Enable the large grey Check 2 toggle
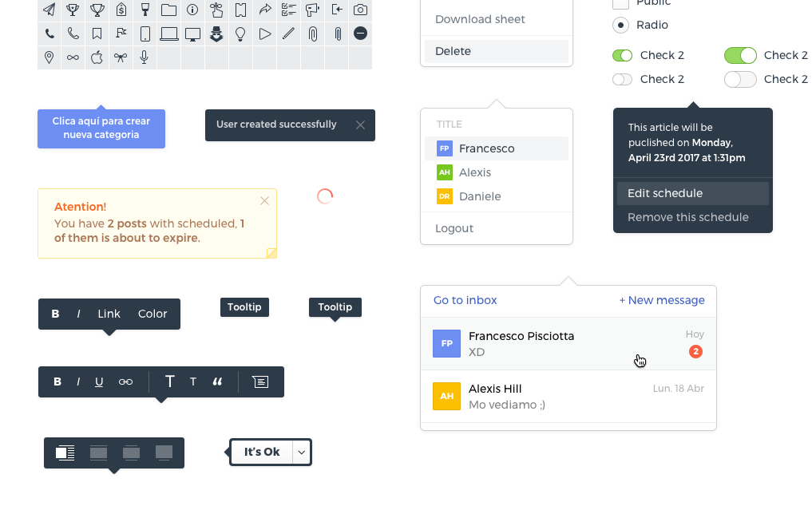This screenshot has width=812, height=510. [x=740, y=79]
